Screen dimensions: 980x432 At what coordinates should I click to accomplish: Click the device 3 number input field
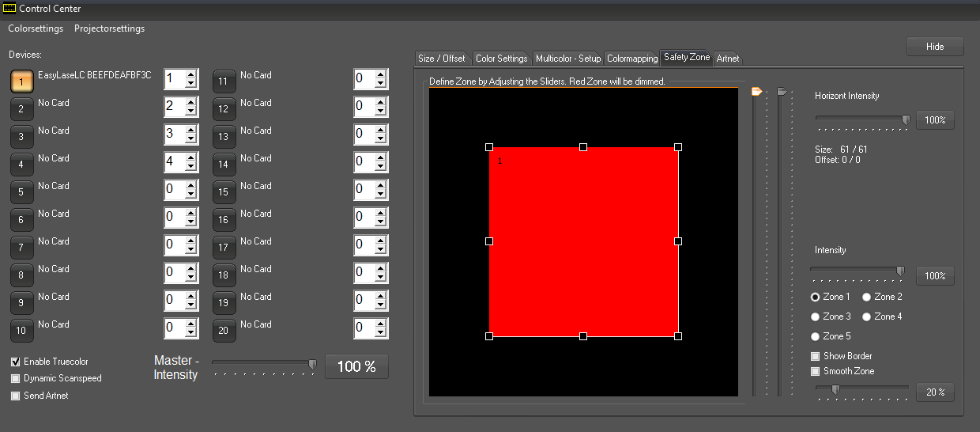tap(174, 134)
